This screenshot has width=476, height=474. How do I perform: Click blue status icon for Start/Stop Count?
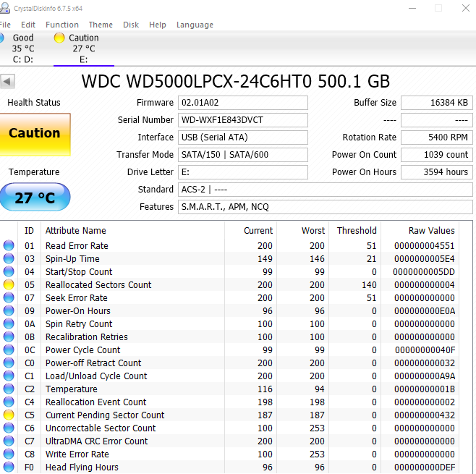pos(9,271)
